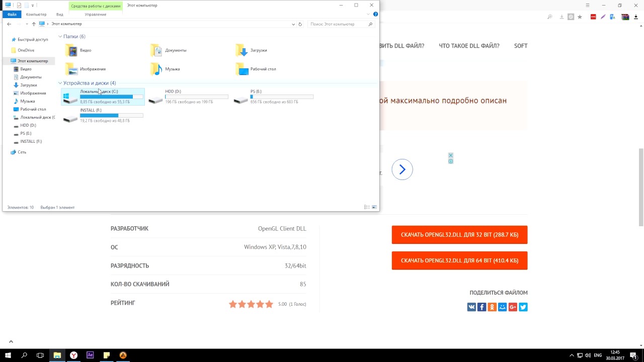The width and height of the screenshot is (644, 362).
Task: Open the red LastPass extension icon
Action: point(593,17)
